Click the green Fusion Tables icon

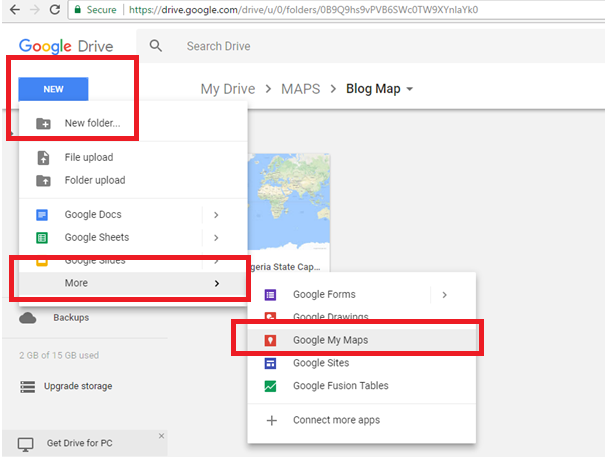tap(270, 386)
